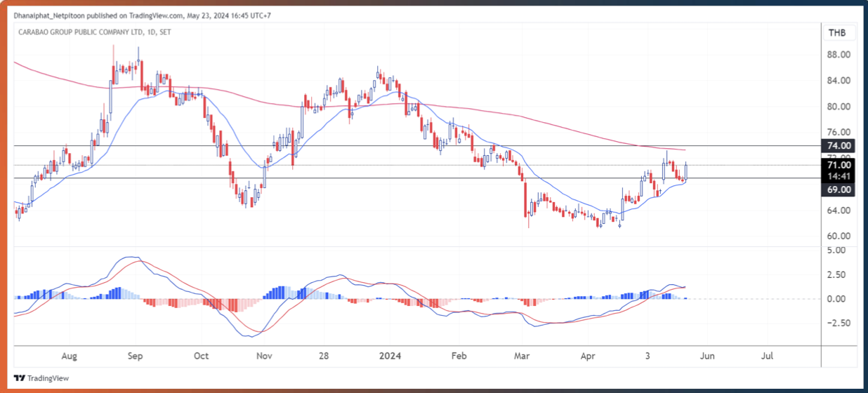Click the Aug label on time axis
This screenshot has width=868, height=393.
(x=69, y=356)
